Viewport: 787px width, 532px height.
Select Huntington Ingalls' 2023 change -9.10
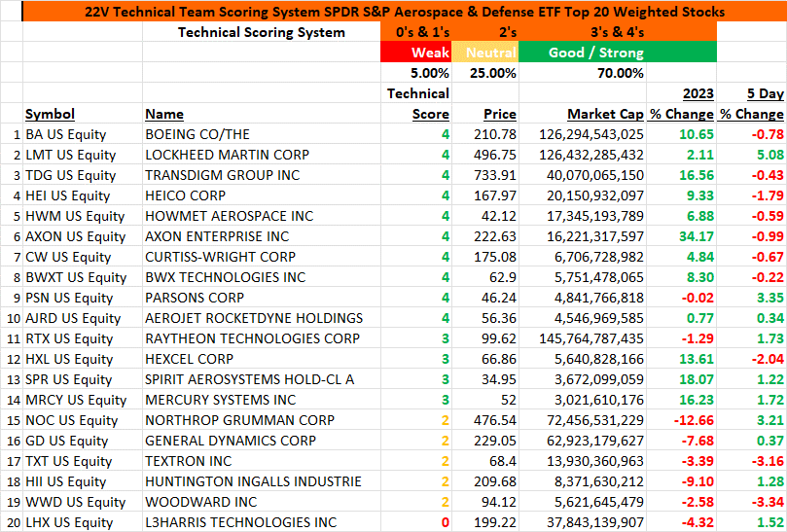pos(681,481)
